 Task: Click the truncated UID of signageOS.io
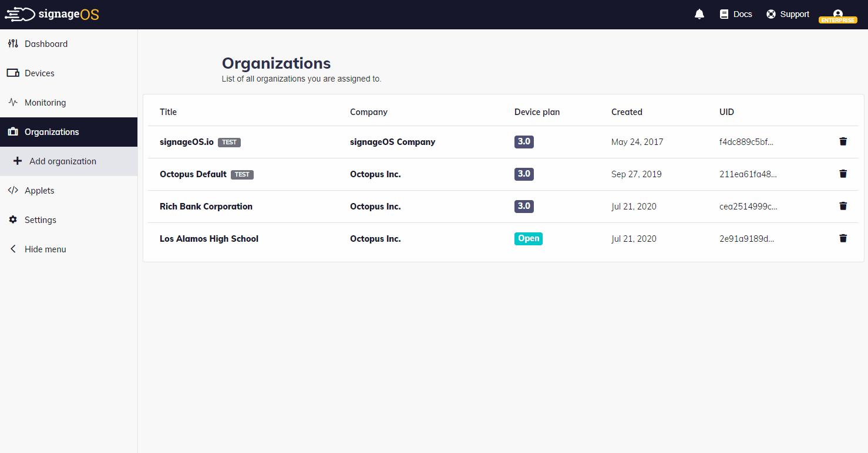pos(747,141)
